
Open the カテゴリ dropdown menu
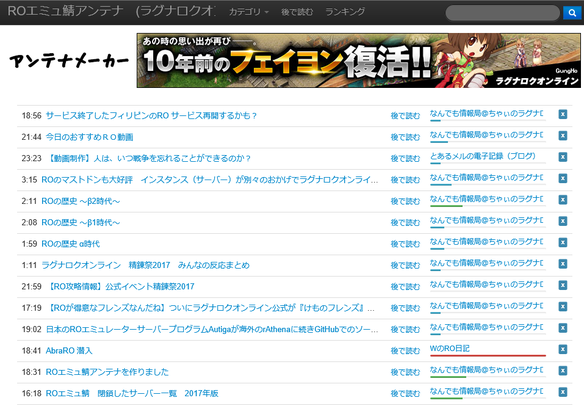(249, 12)
